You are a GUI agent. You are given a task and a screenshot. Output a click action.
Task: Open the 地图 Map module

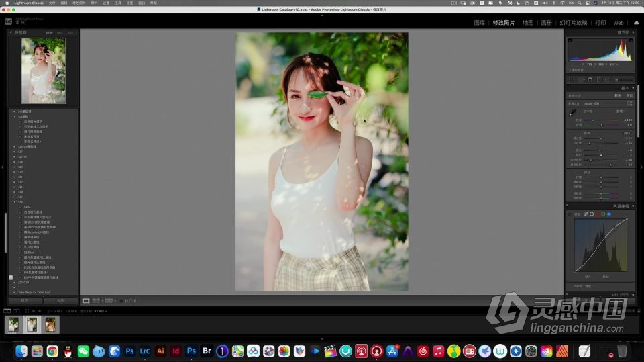(x=528, y=23)
